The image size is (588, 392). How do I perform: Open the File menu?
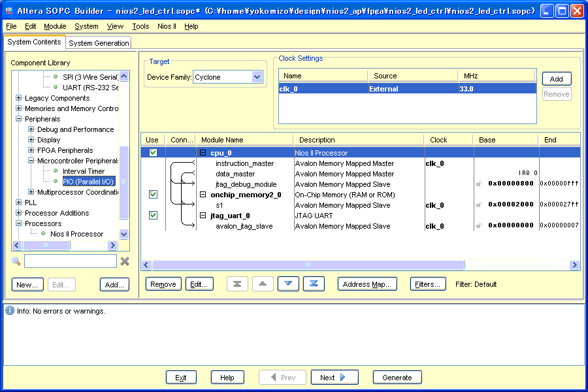click(x=11, y=26)
